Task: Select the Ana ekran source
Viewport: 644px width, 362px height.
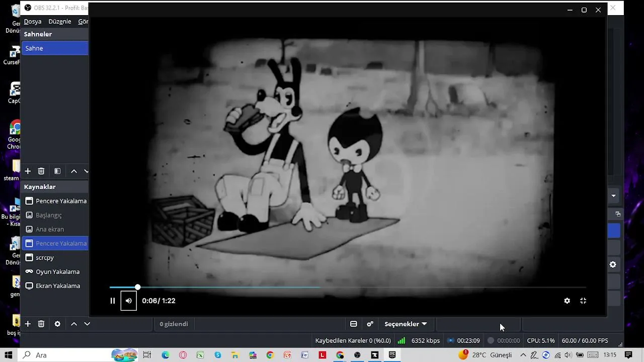Action: click(55, 229)
